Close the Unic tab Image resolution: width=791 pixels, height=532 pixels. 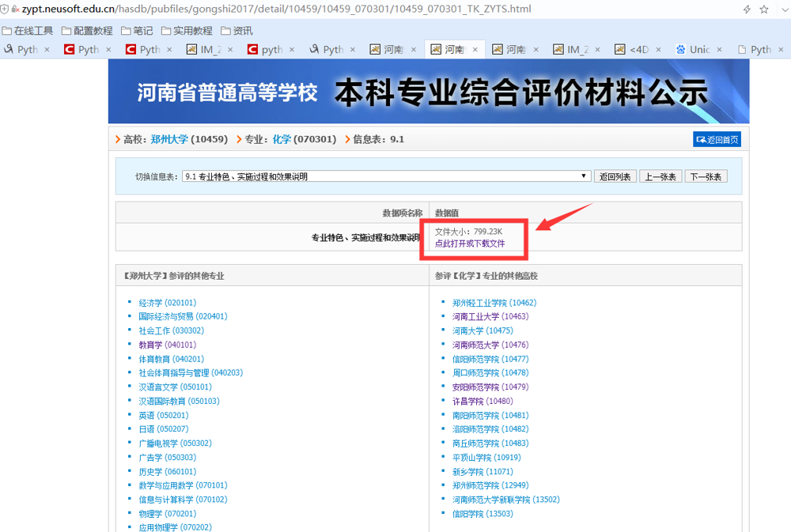click(x=719, y=50)
